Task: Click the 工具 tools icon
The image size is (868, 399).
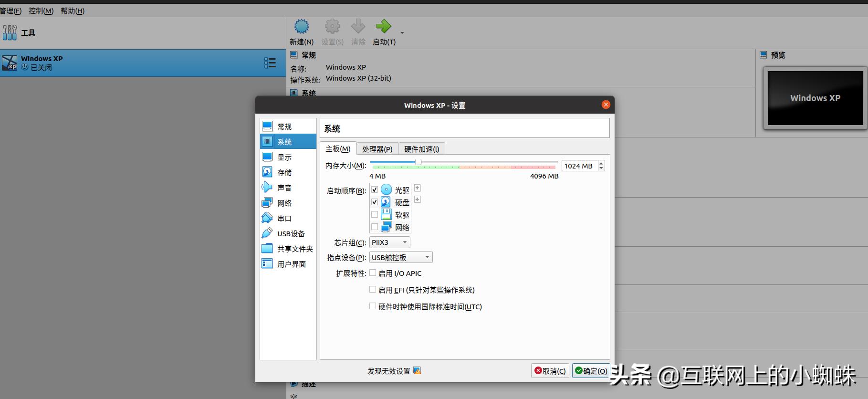Action: (10, 32)
